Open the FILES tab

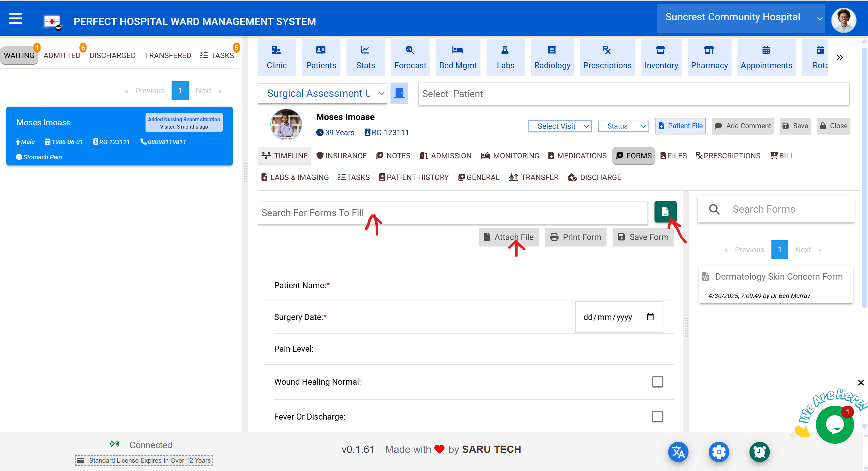click(x=674, y=156)
